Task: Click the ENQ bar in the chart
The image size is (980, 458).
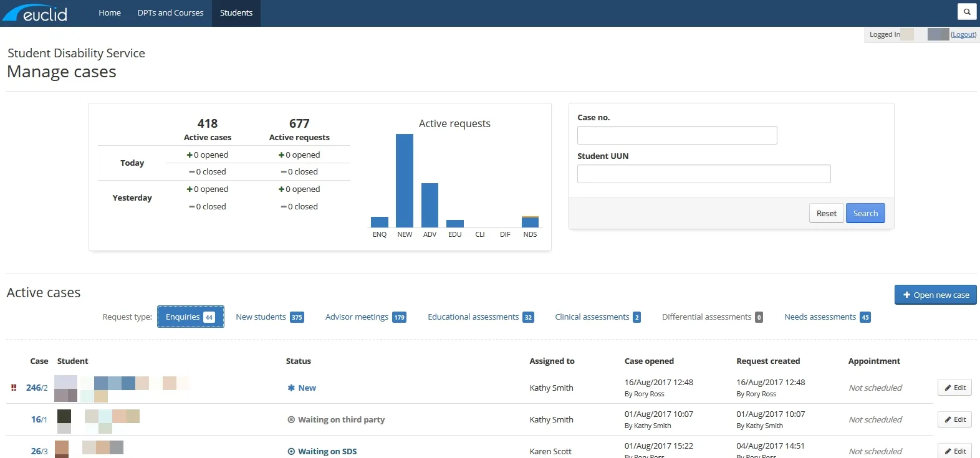Action: pos(380,222)
